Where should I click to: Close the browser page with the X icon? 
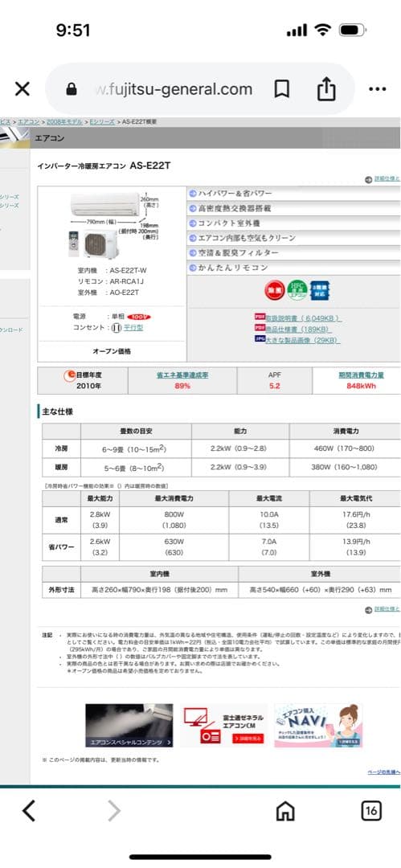(23, 88)
